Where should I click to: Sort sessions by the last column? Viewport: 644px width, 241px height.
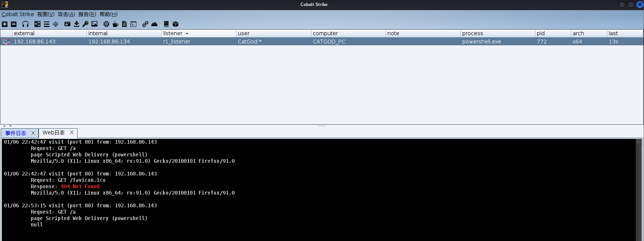625,33
